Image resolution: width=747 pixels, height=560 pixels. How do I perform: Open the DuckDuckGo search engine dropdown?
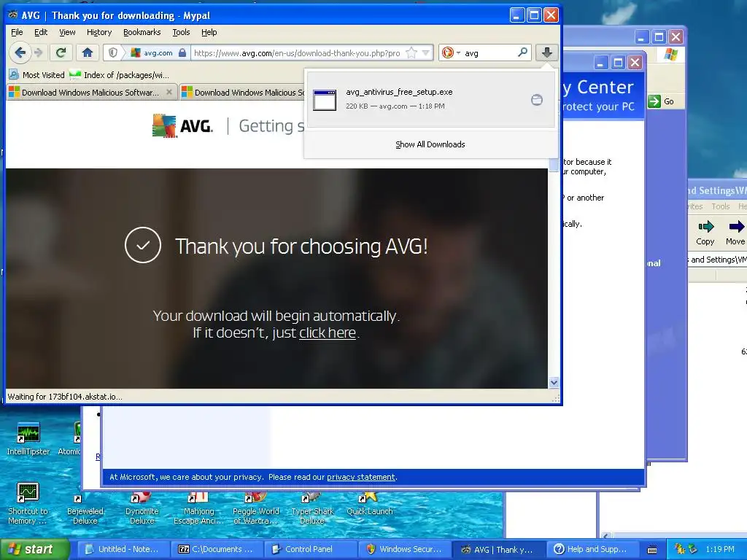click(x=451, y=52)
